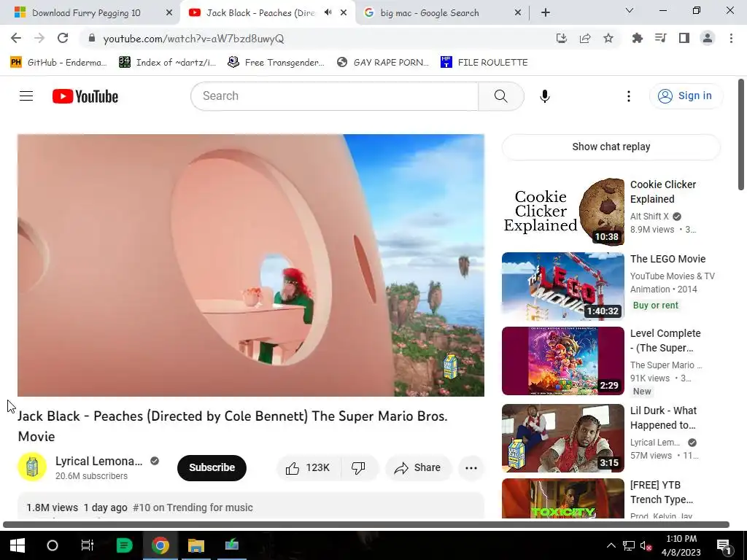The height and width of the screenshot is (560, 747).
Task: Click in the YouTube Search field
Action: click(x=334, y=96)
